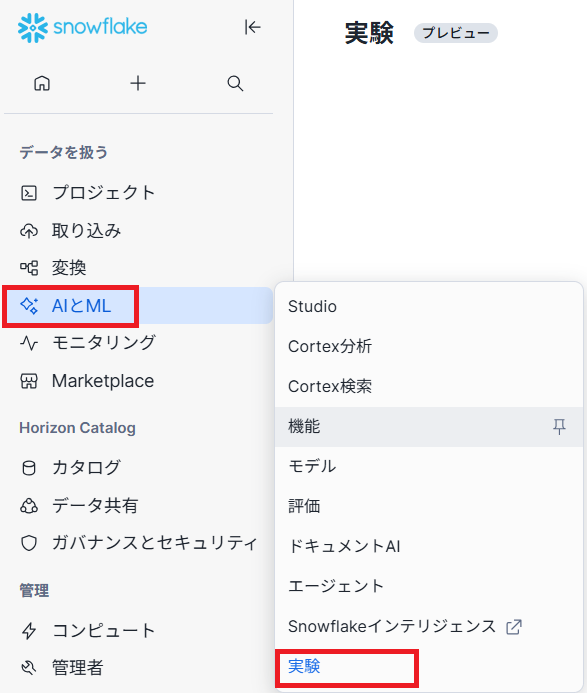587x693 pixels.
Task: Open Marketplace in the sidebar
Action: tap(138, 381)
